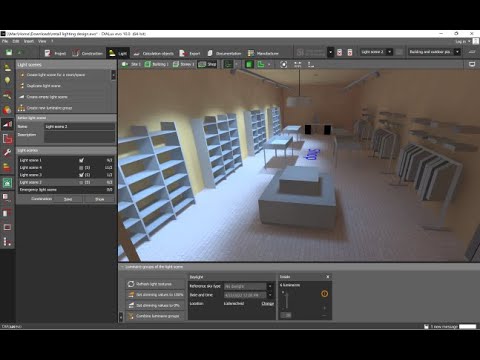Select the Emergency light scene row

tap(66, 190)
